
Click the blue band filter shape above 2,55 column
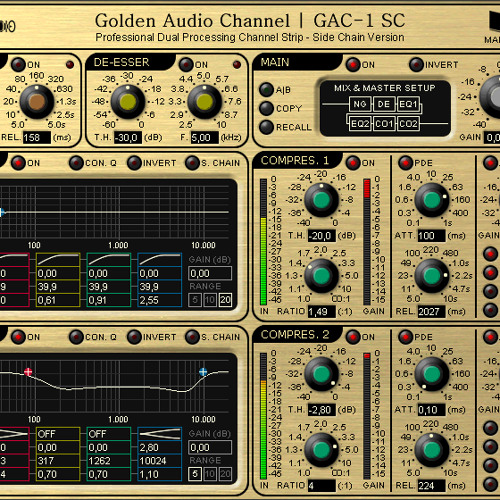(160, 260)
